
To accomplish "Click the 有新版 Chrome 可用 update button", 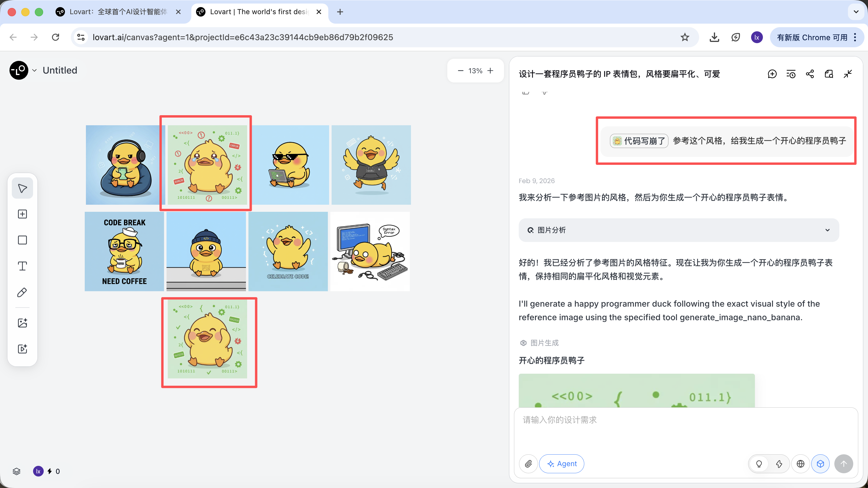I will [812, 37].
